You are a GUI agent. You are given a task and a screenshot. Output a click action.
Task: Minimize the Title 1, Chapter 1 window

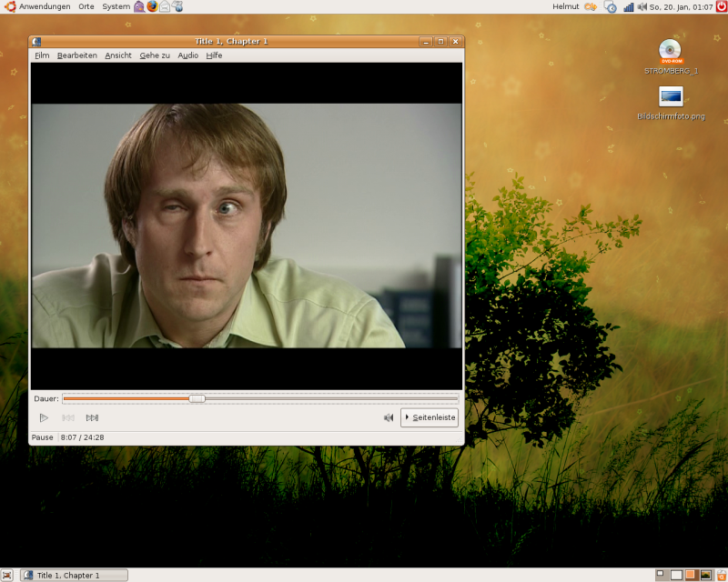click(x=426, y=42)
